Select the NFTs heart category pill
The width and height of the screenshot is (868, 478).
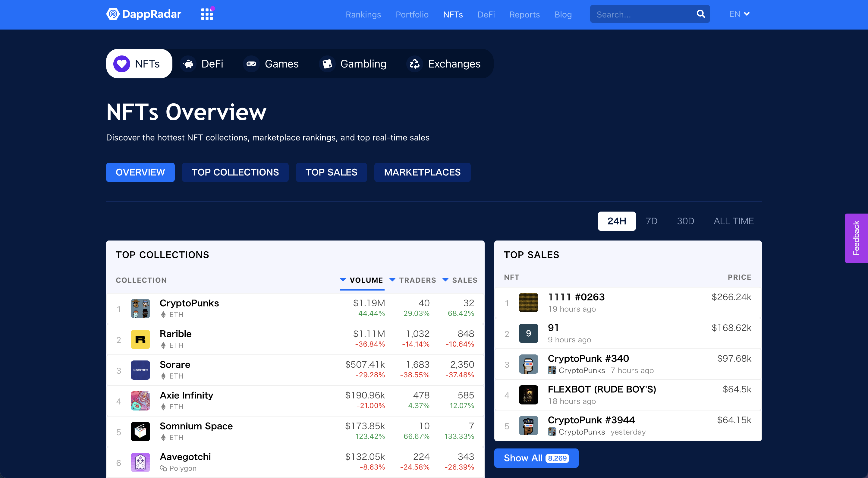pyautogui.click(x=139, y=64)
